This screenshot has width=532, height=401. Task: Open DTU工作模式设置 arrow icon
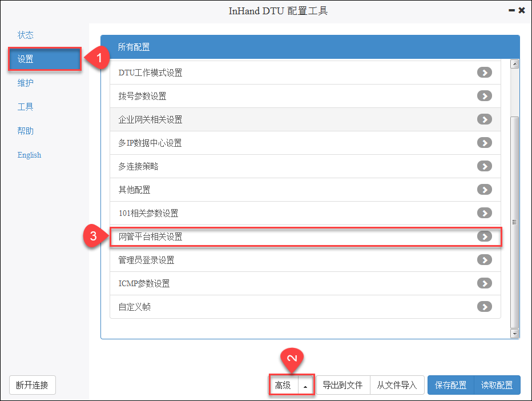tap(485, 73)
